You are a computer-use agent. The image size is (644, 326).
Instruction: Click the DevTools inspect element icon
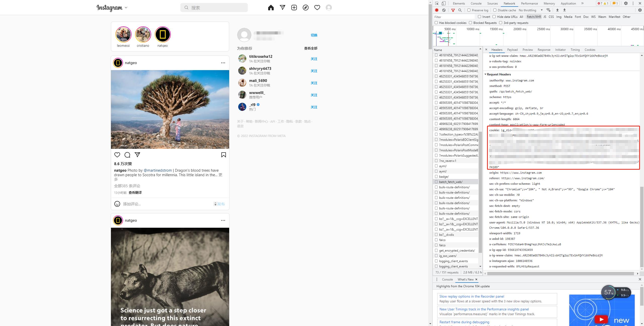click(437, 3)
